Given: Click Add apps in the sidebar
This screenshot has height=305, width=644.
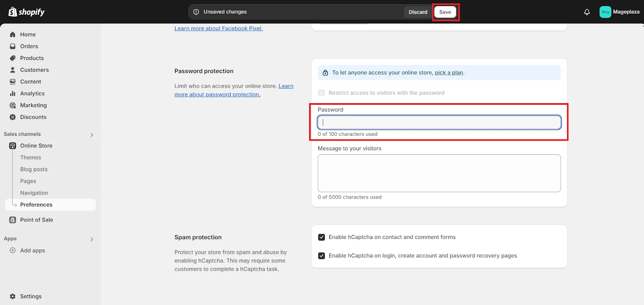Looking at the screenshot, I should 33,251.
